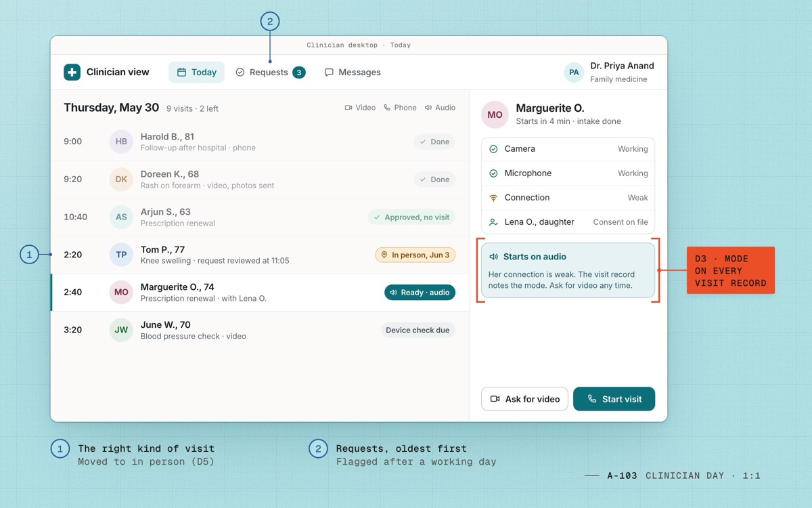Select June W.'s JW avatar
Image resolution: width=812 pixels, height=508 pixels.
pos(121,331)
